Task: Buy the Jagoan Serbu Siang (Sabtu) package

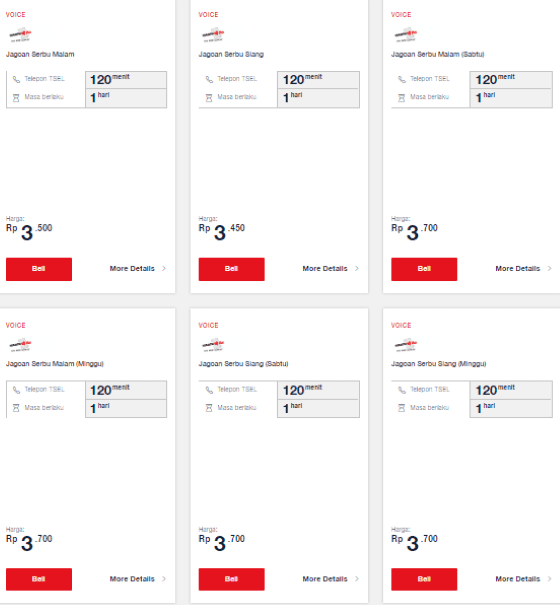Action: point(232,579)
